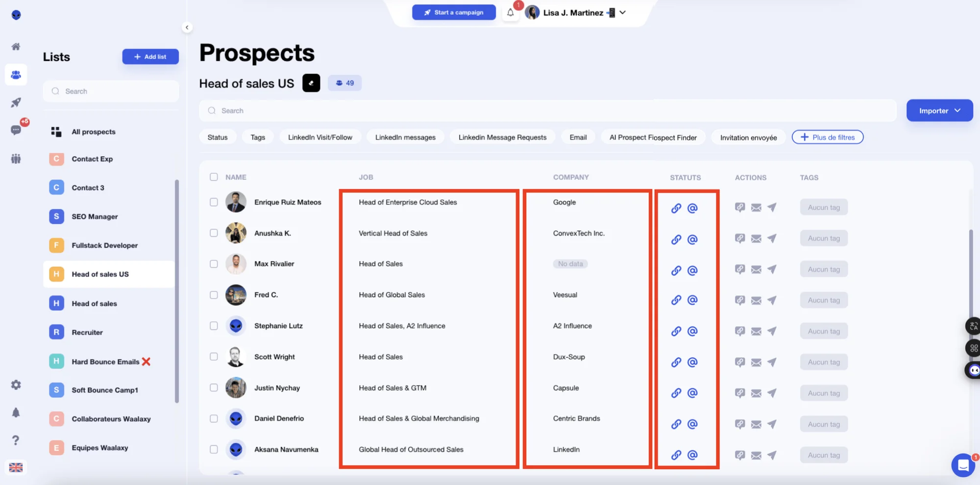Open the support chat bubble icon

point(963,465)
